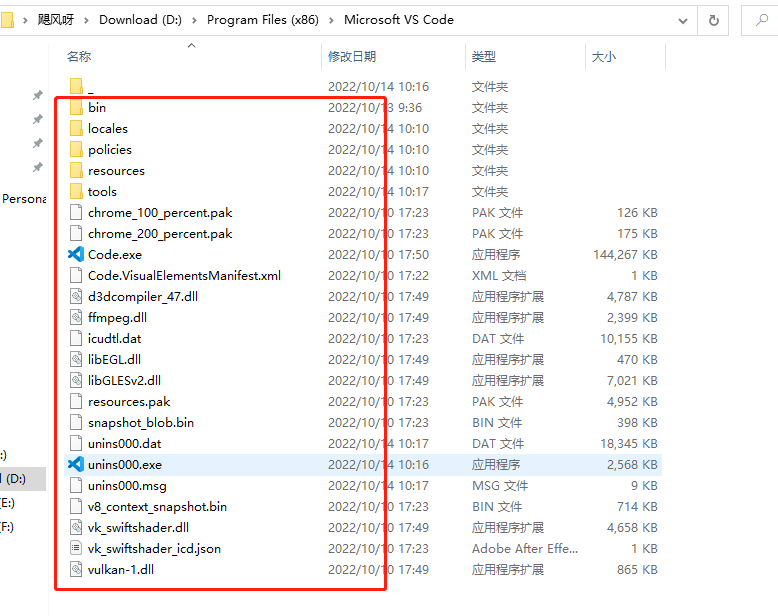Screen dimensions: 778x616
Task: Click the MSG 文件 type cell
Action: pos(500,486)
